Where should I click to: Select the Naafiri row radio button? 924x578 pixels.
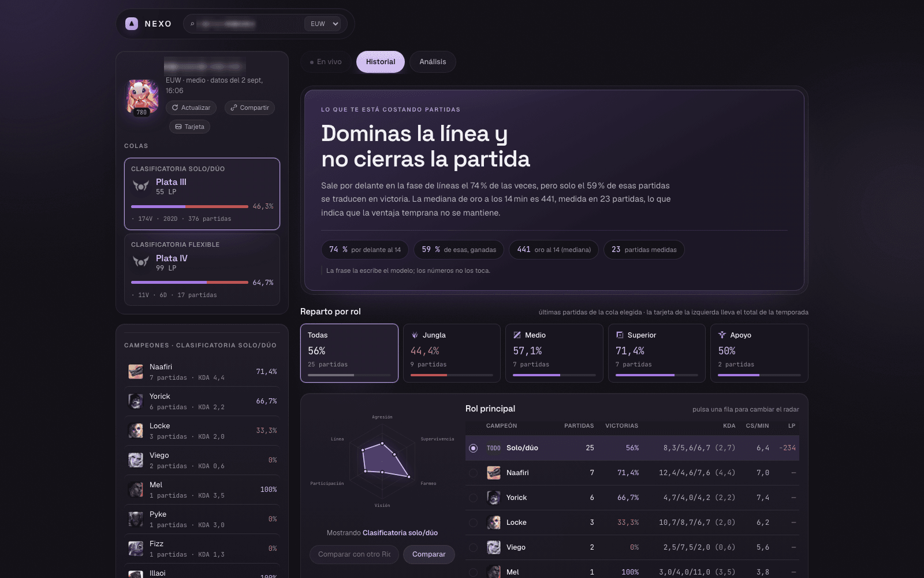click(x=474, y=473)
